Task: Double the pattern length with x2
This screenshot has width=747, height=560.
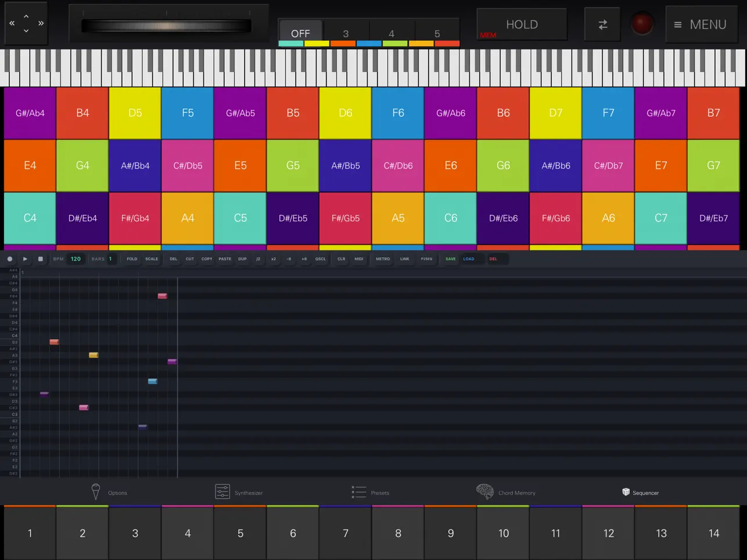Action: click(x=274, y=259)
